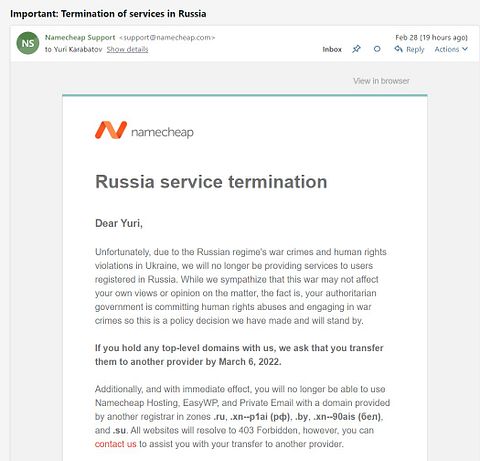Viewport: 480px width, 461px height.
Task: Select the Inbox folder label
Action: click(332, 49)
